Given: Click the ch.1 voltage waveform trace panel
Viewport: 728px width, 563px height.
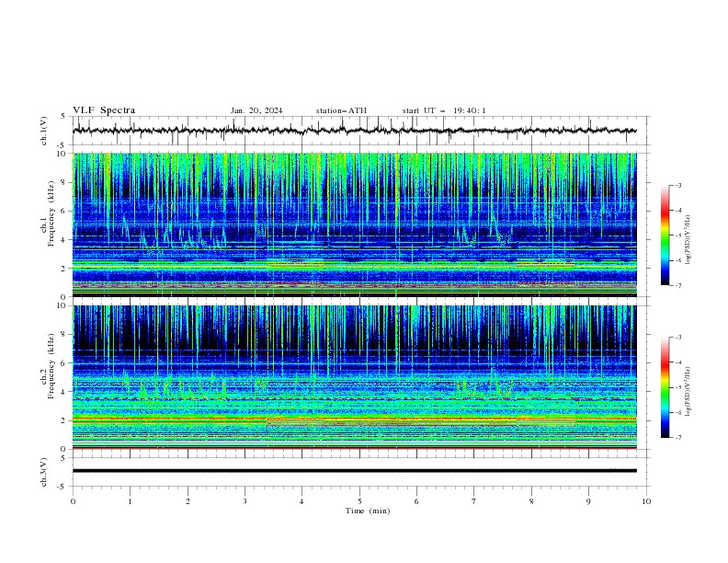Looking at the screenshot, I should (x=360, y=131).
